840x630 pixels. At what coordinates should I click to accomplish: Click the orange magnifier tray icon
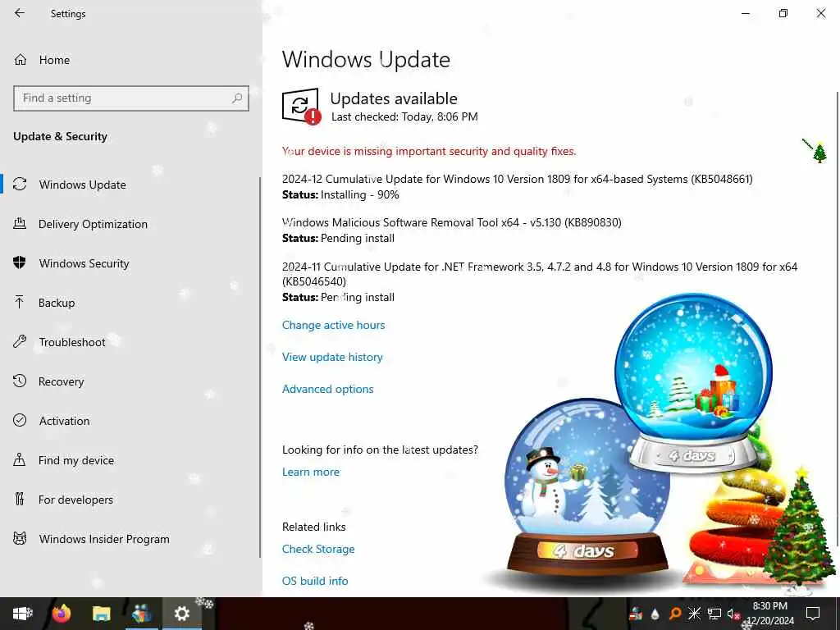(675, 614)
